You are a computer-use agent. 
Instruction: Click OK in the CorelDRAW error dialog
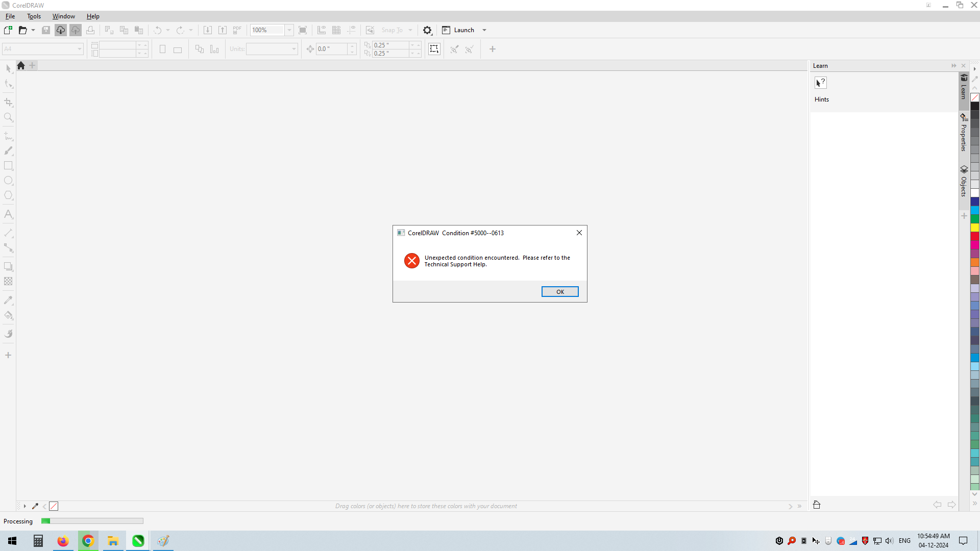click(560, 292)
